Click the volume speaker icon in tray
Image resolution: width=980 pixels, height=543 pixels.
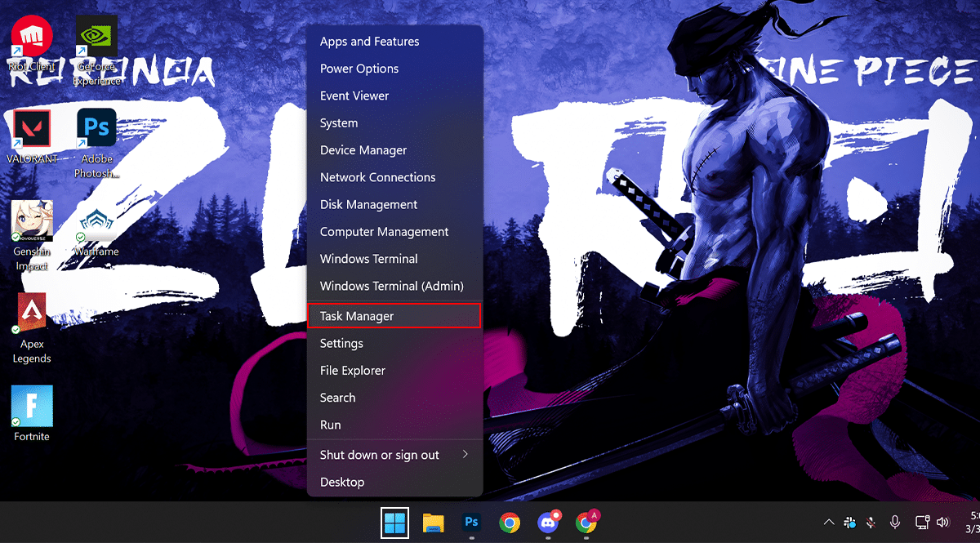943,523
